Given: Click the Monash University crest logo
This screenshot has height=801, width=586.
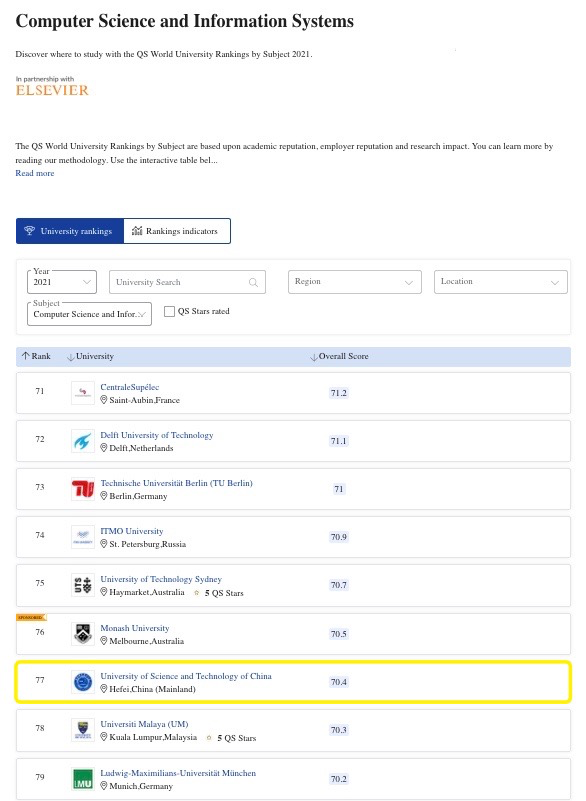Looking at the screenshot, I should [x=83, y=634].
